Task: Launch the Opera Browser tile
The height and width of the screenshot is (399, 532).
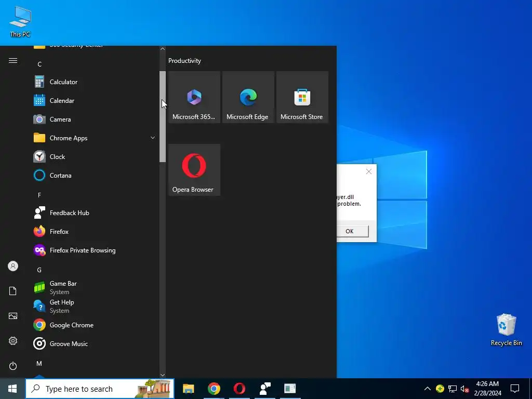Action: pyautogui.click(x=194, y=170)
